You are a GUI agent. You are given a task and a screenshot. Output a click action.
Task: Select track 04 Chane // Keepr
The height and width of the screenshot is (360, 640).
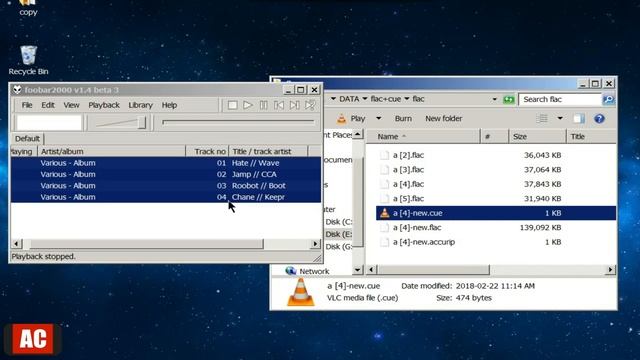(166, 197)
